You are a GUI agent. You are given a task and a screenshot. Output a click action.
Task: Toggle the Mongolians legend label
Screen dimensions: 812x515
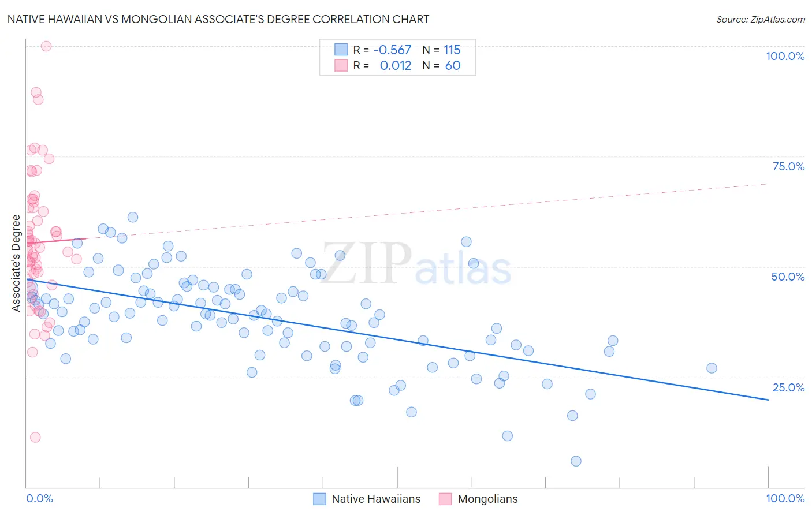click(487, 499)
